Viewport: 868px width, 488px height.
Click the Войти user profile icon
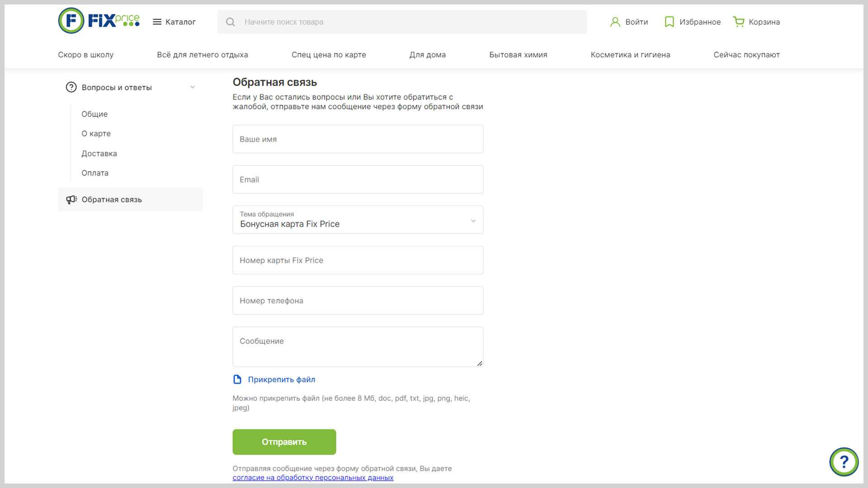pos(615,22)
